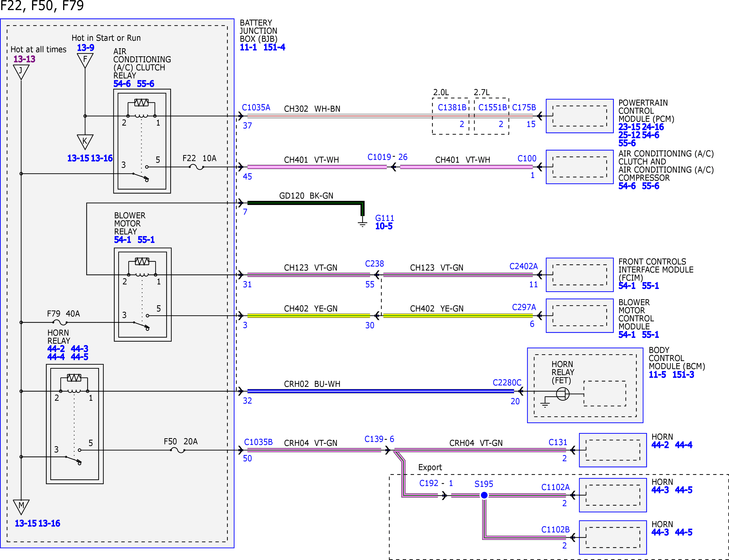The image size is (729, 560).
Task: Click the Powertrain Control Module box
Action: 580,116
